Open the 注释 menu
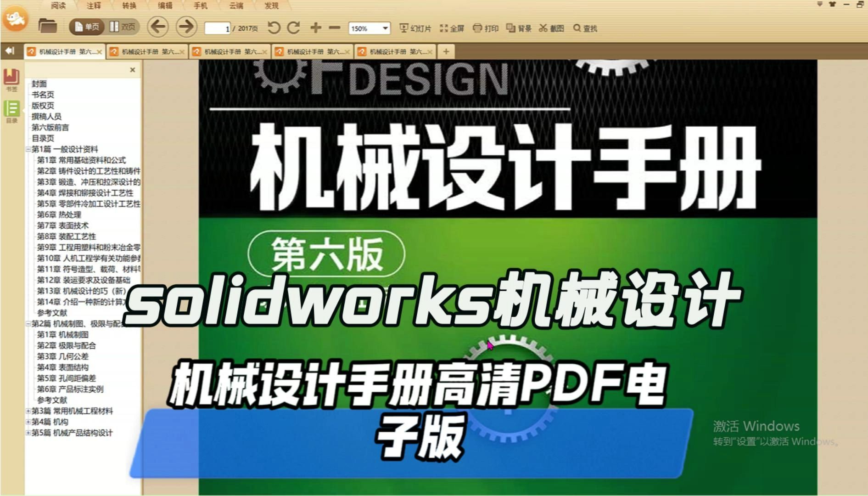The height and width of the screenshot is (496, 868). pos(94,6)
